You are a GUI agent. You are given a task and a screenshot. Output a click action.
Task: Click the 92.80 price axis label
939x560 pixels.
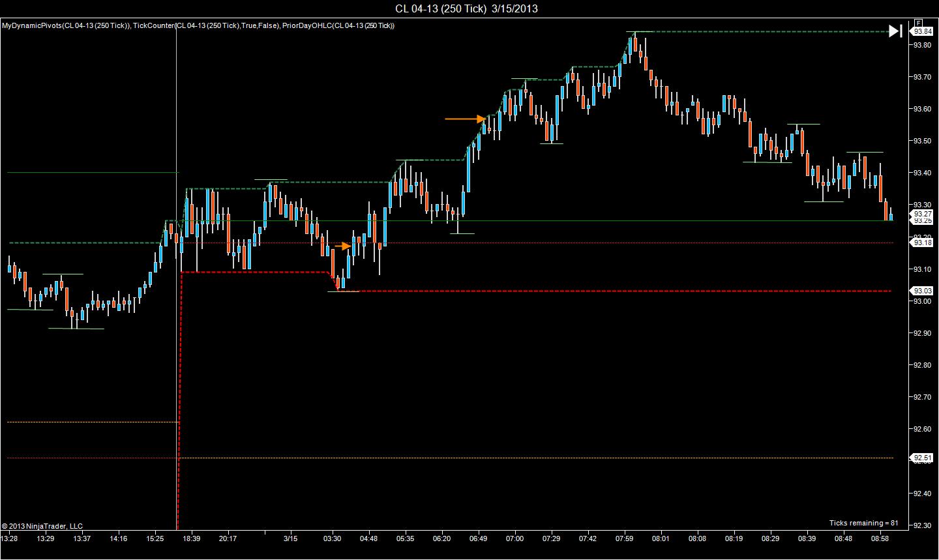(923, 365)
